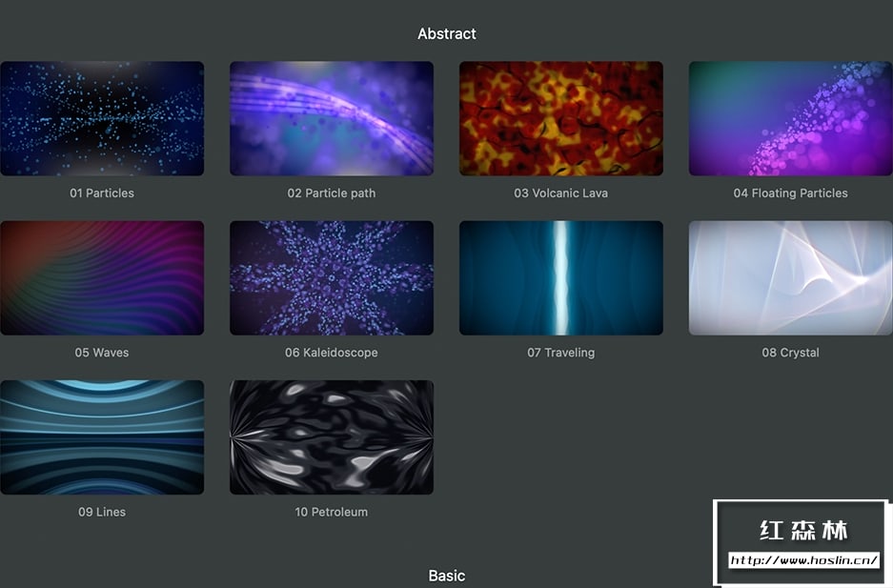
Task: Click the "09 Lines" label
Action: point(102,512)
